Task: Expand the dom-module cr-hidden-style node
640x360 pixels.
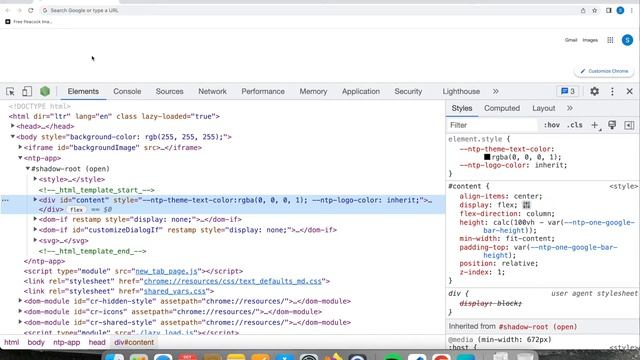Action: pos(20,301)
